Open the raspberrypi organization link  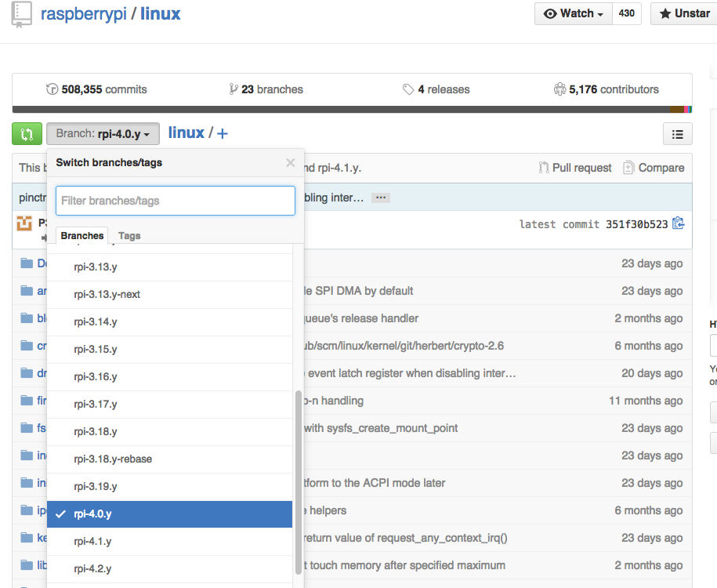click(83, 13)
